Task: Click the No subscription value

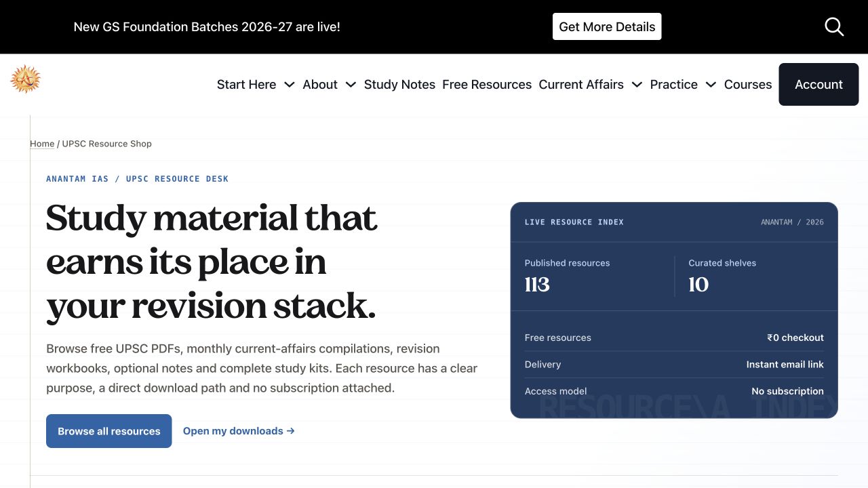Action: tap(787, 391)
